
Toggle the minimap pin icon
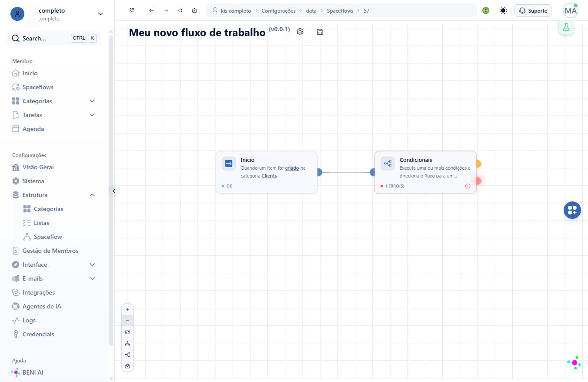point(127,366)
